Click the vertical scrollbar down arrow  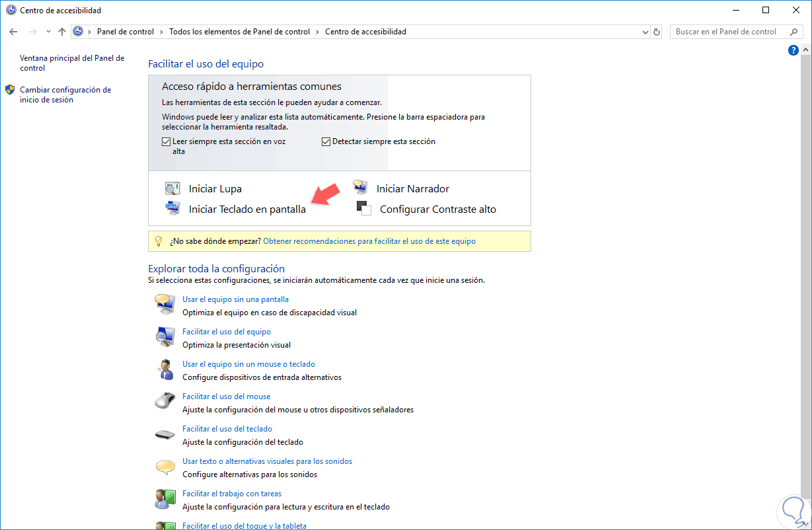pyautogui.click(x=806, y=524)
